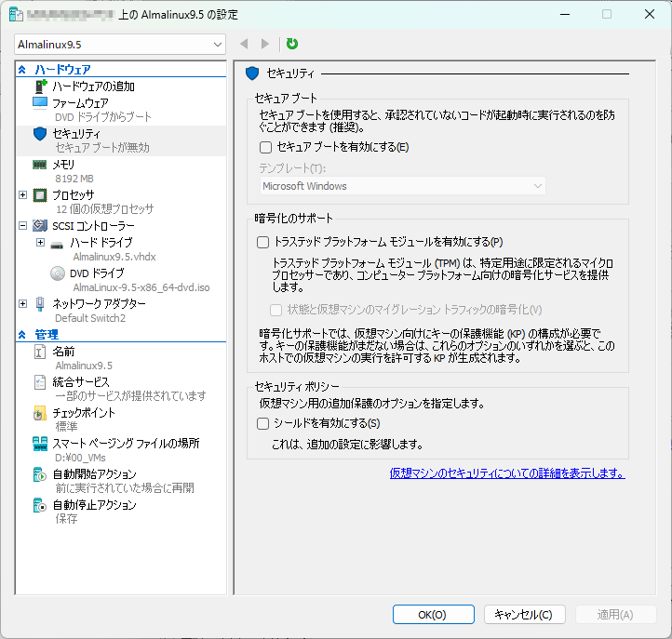Collapse the ハードウェア section header
This screenshot has width=672, height=639.
pyautogui.click(x=23, y=70)
